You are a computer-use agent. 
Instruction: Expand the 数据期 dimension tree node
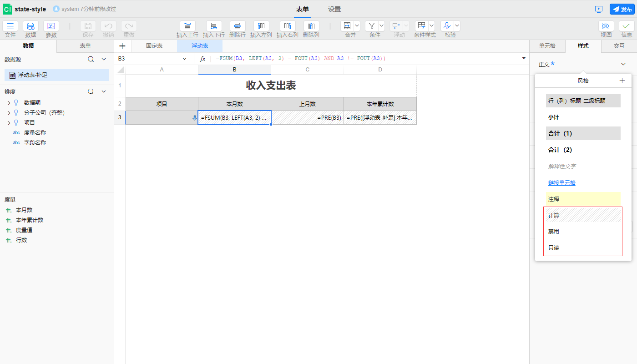(x=9, y=103)
